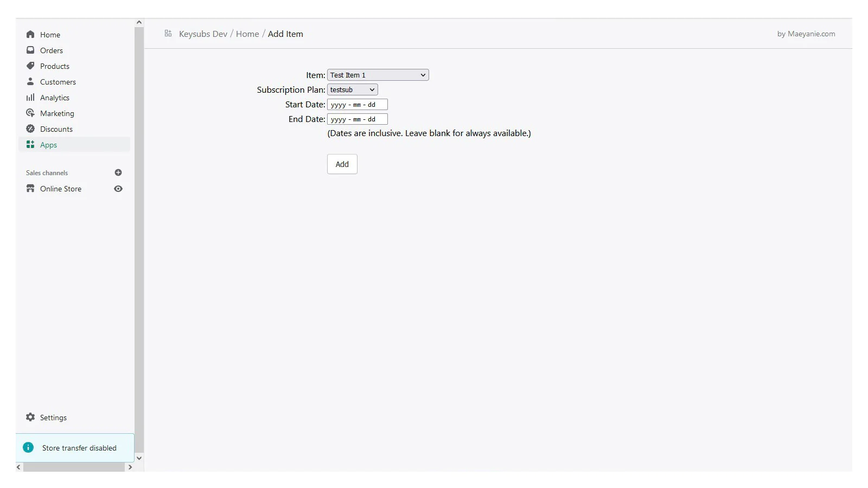Select Apps in the sidebar

pyautogui.click(x=75, y=144)
